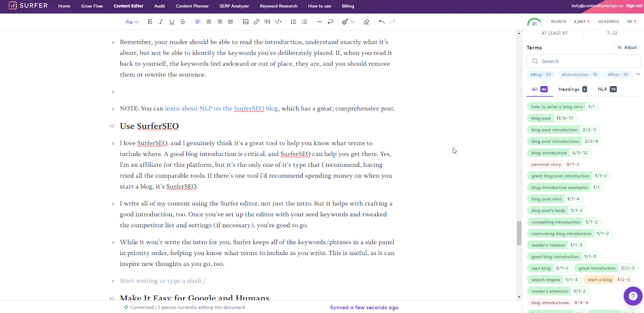Click the 'search engine' term chip

pos(554,280)
